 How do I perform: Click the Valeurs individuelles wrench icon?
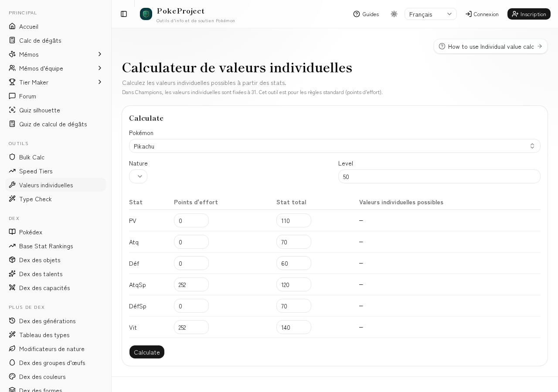click(x=12, y=185)
